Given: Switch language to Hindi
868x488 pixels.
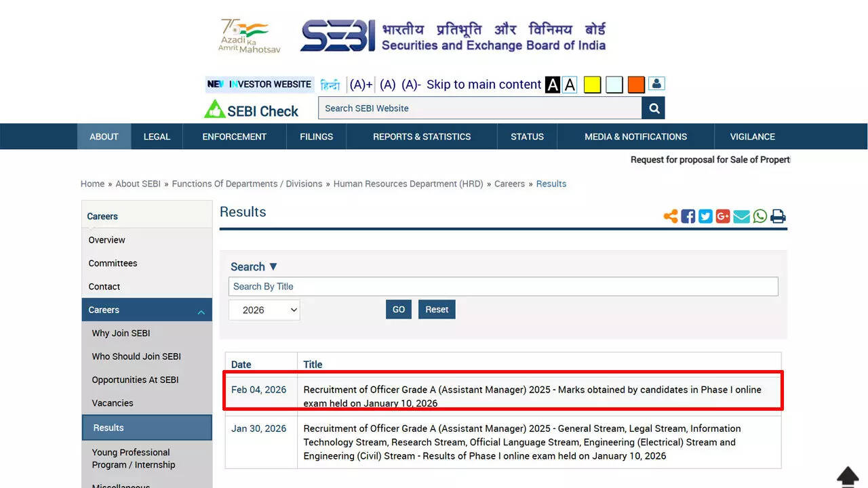Looking at the screenshot, I should 330,85.
